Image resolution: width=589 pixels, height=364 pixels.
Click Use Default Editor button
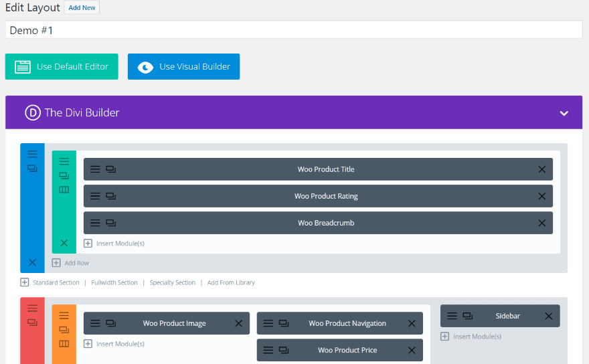[62, 67]
